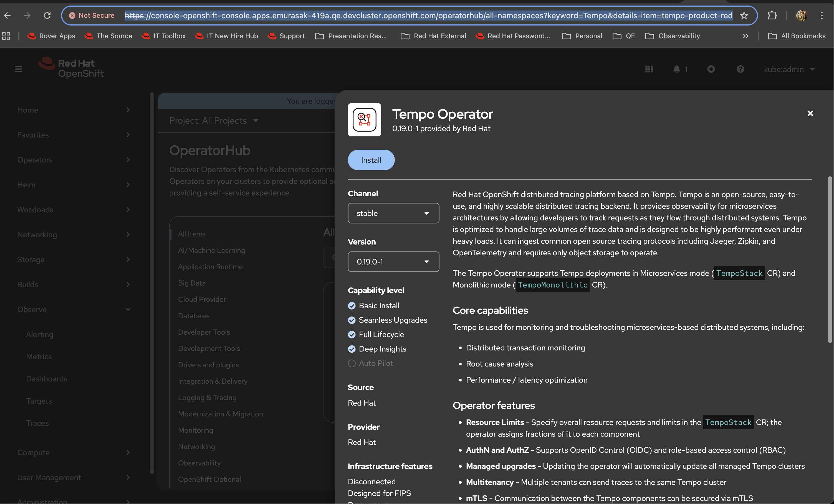Click the quick create plus icon
Screen dimensions: 834x504
pos(711,69)
